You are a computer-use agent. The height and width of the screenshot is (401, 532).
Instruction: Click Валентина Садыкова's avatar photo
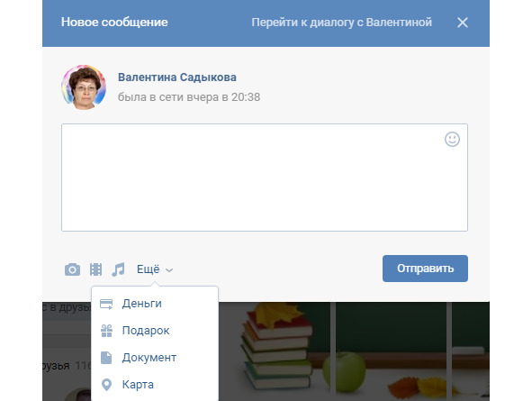tap(84, 87)
